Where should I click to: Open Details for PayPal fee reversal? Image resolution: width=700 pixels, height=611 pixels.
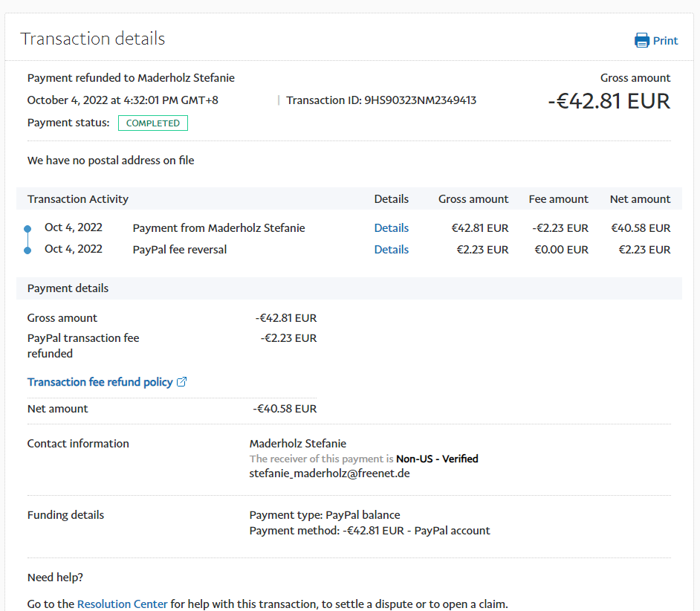coord(391,250)
